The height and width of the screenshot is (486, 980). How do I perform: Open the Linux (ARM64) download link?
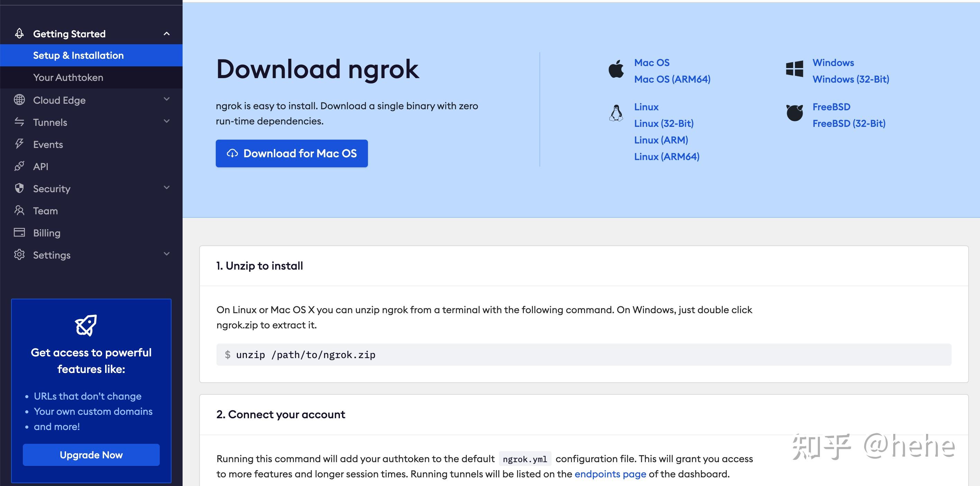pos(666,157)
